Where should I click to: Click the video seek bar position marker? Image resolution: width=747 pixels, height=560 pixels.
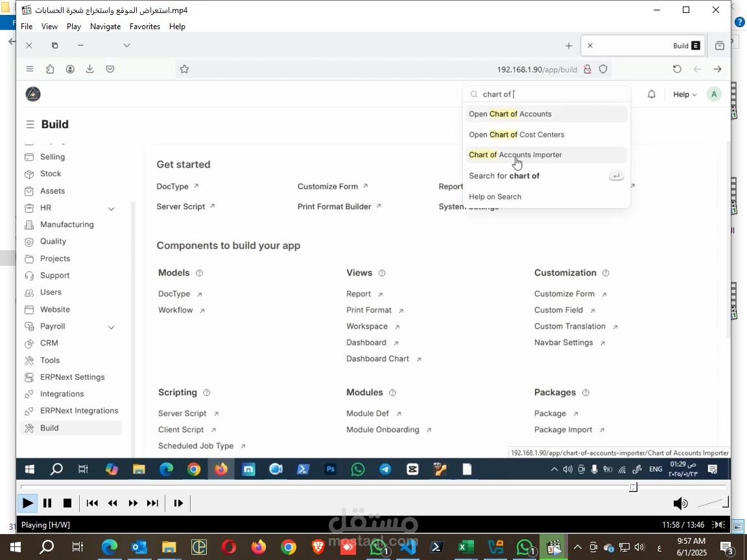tap(633, 487)
